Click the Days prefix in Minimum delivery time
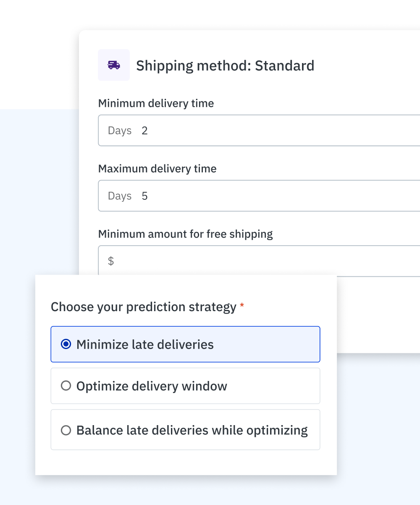 (x=120, y=131)
